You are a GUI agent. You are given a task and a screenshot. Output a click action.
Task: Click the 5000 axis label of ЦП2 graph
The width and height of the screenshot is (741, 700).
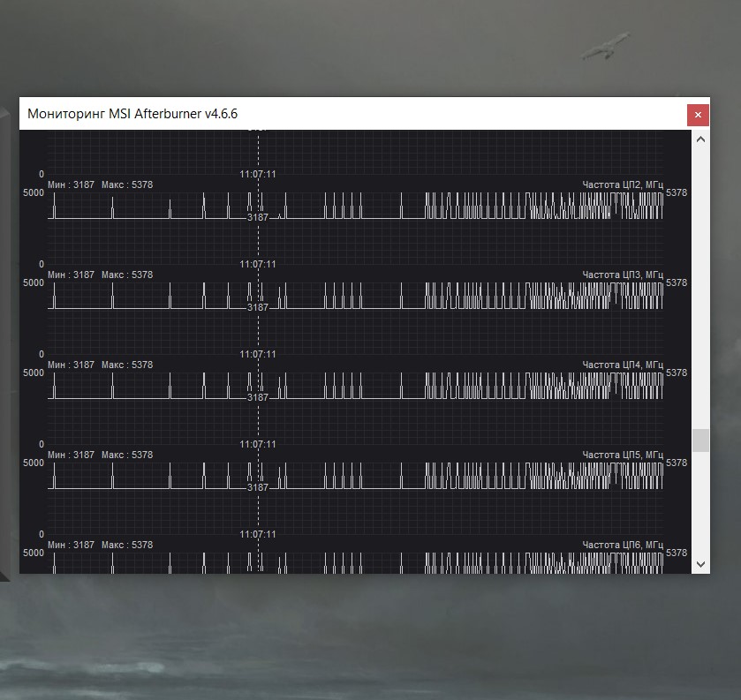[34, 192]
